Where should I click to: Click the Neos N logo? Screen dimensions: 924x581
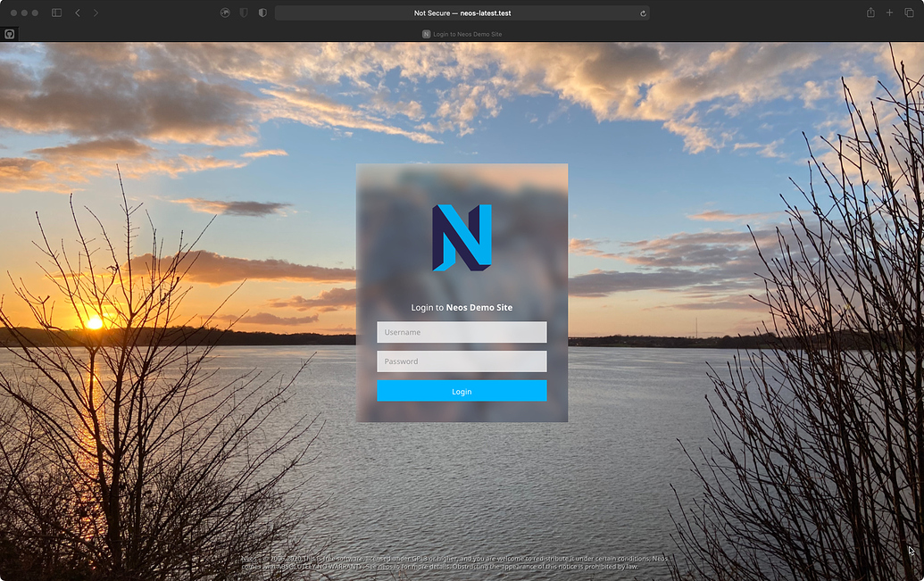[462, 238]
